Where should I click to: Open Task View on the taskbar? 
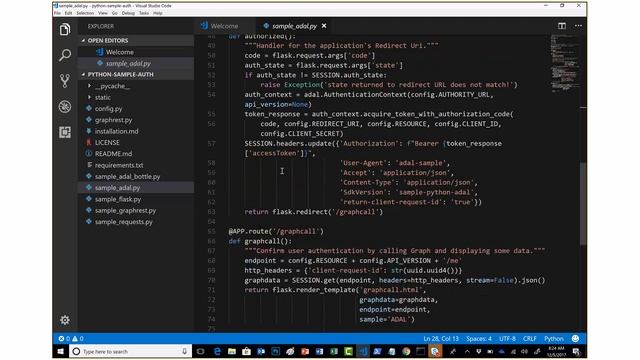click(200, 351)
